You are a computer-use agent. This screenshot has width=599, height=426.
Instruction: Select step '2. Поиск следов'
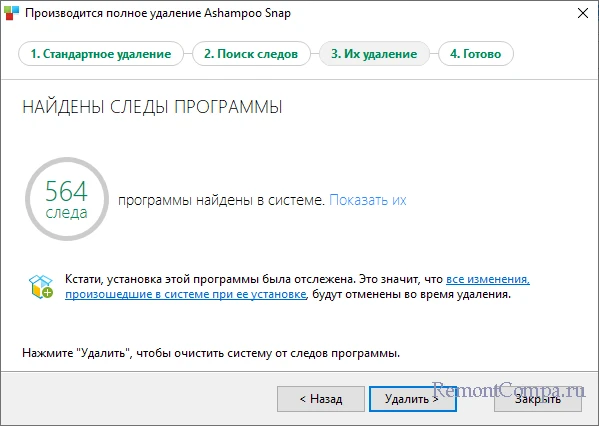tap(251, 54)
